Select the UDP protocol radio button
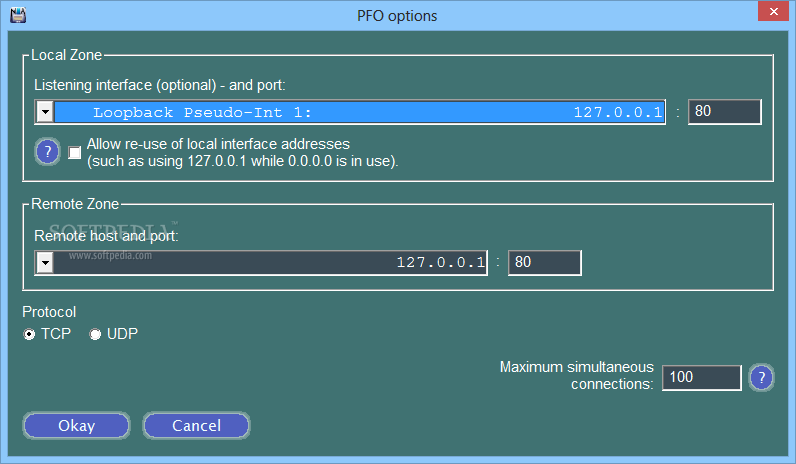This screenshot has height=464, width=796. 95,334
